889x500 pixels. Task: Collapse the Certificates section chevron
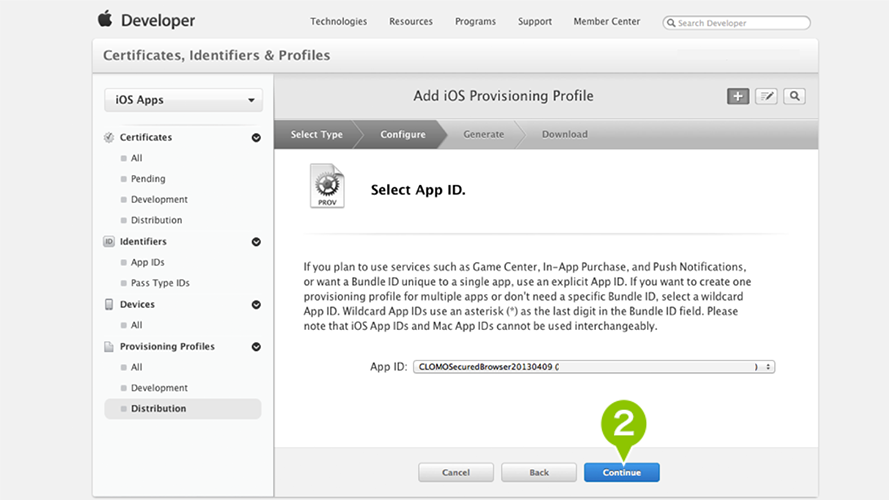click(x=256, y=138)
